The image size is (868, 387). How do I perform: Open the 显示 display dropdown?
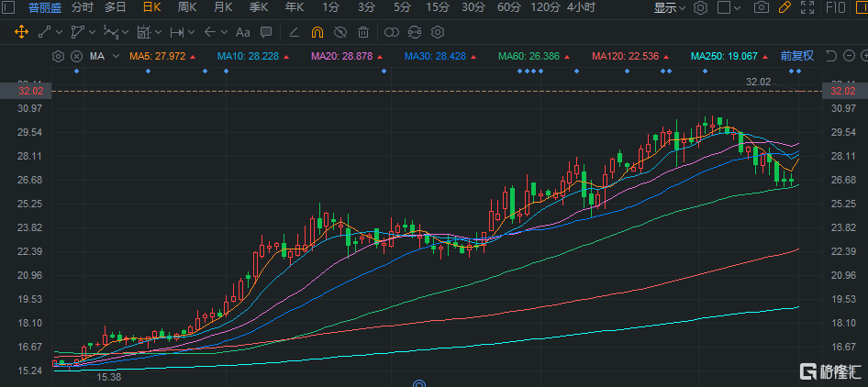coord(669,7)
